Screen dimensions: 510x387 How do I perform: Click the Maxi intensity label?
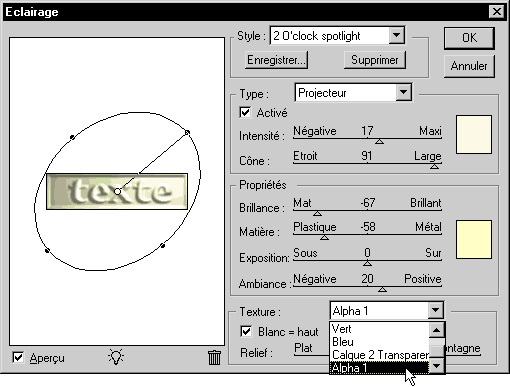point(430,131)
